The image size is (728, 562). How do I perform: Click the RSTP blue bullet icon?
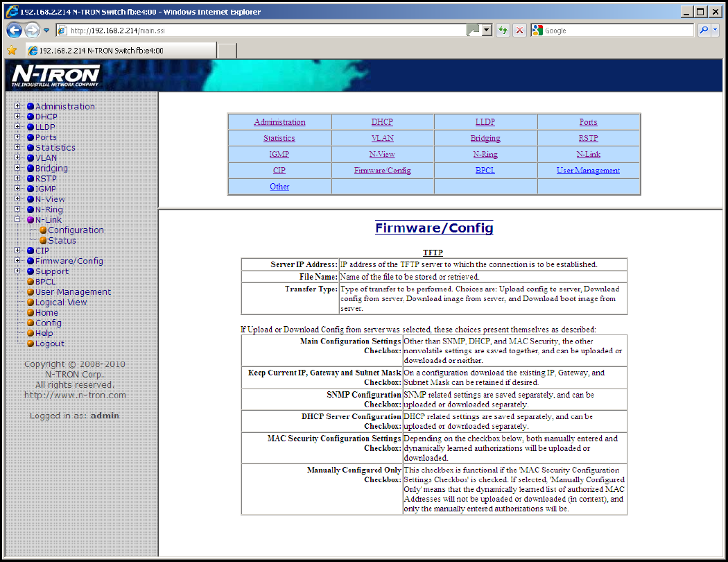coord(31,178)
